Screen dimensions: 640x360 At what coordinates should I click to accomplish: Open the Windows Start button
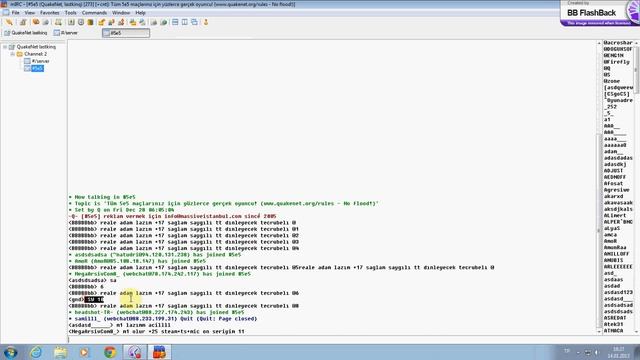(x=10, y=352)
